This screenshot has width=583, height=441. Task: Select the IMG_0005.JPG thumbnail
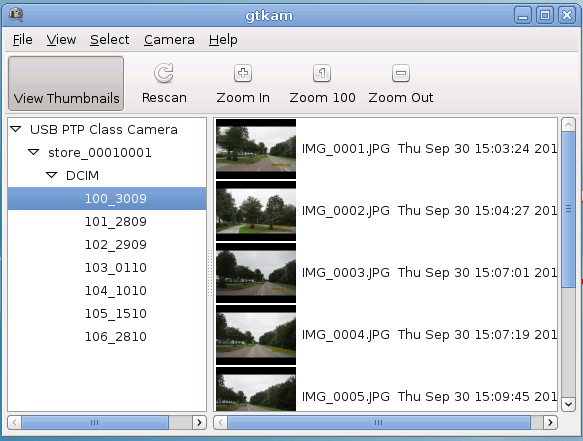point(256,389)
